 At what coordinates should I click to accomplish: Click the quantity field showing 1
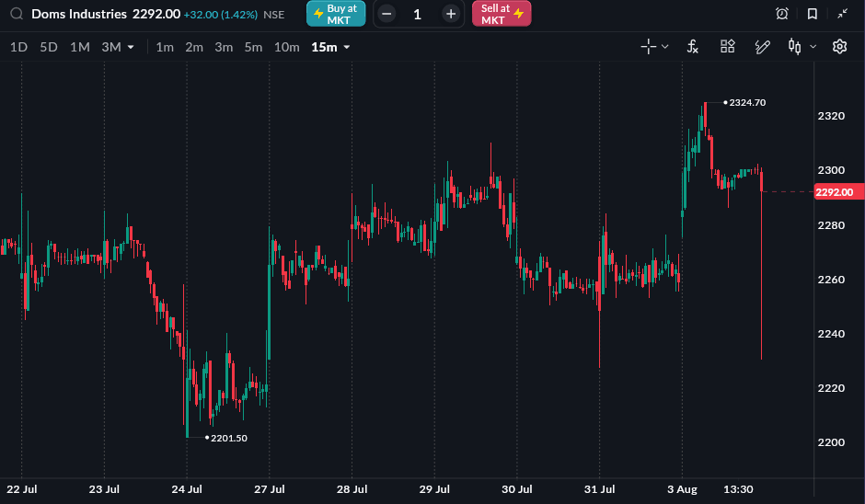[418, 15]
